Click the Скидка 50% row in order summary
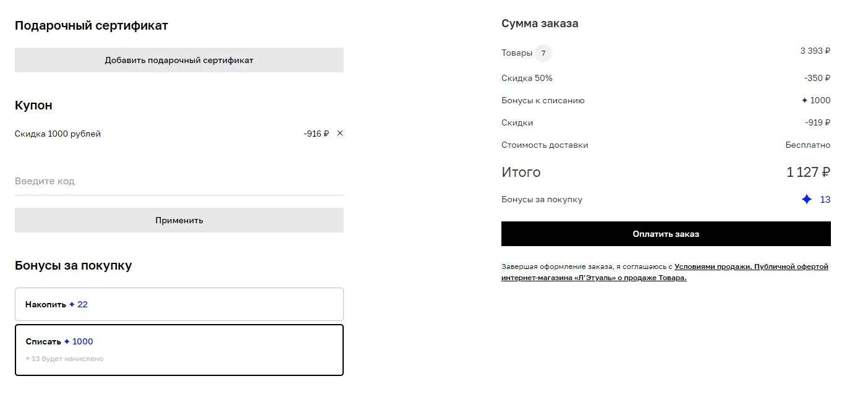The height and width of the screenshot is (410, 868). (x=666, y=78)
